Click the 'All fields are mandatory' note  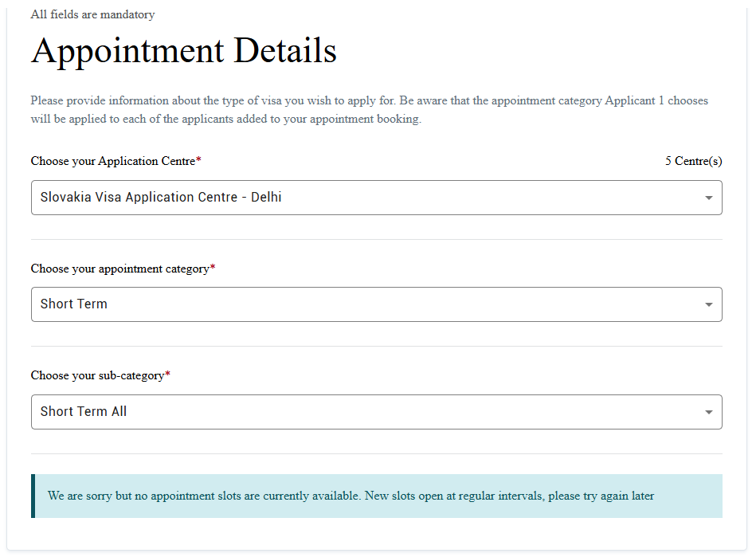(x=92, y=14)
